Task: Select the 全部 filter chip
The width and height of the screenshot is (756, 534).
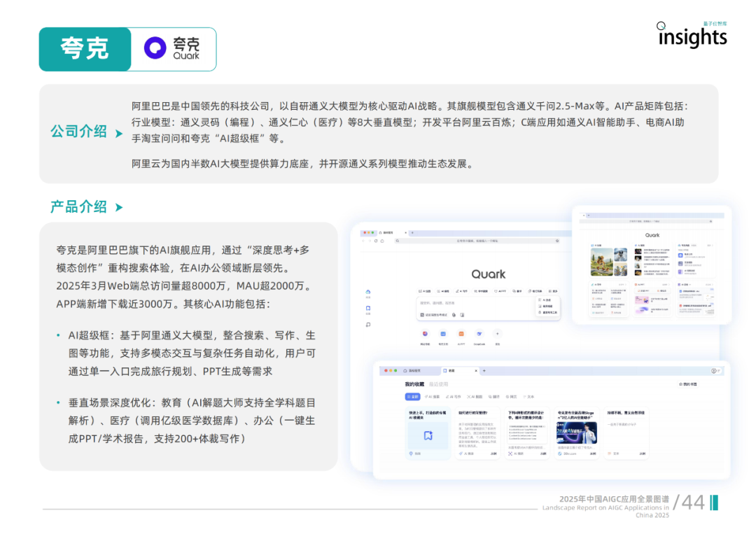Action: [413, 397]
